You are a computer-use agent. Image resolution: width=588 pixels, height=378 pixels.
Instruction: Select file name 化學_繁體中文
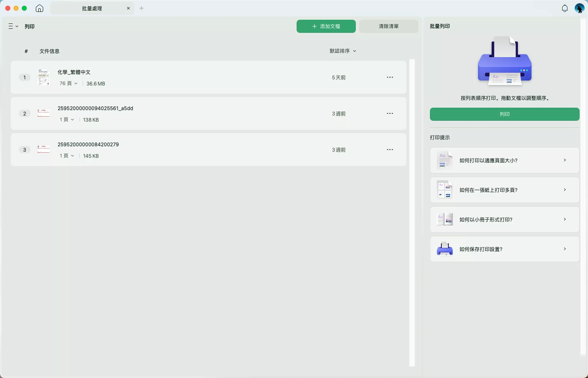pos(74,72)
